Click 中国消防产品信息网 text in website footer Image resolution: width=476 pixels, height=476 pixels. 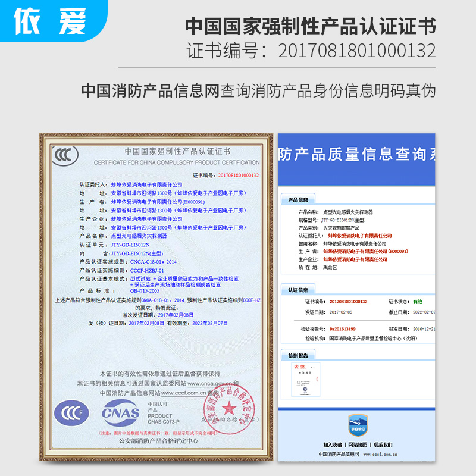(339, 454)
